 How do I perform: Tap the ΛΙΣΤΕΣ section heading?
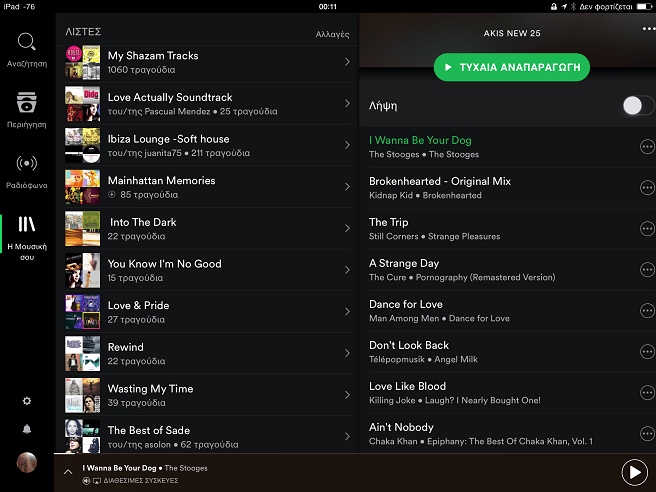click(83, 32)
